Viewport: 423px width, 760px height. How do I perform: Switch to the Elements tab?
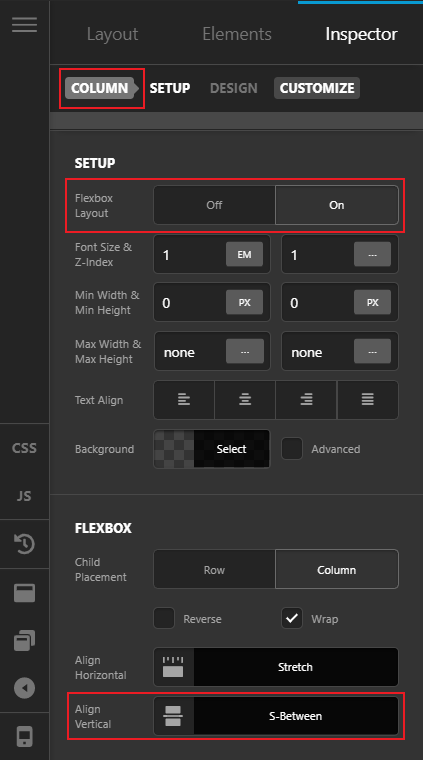pyautogui.click(x=237, y=34)
